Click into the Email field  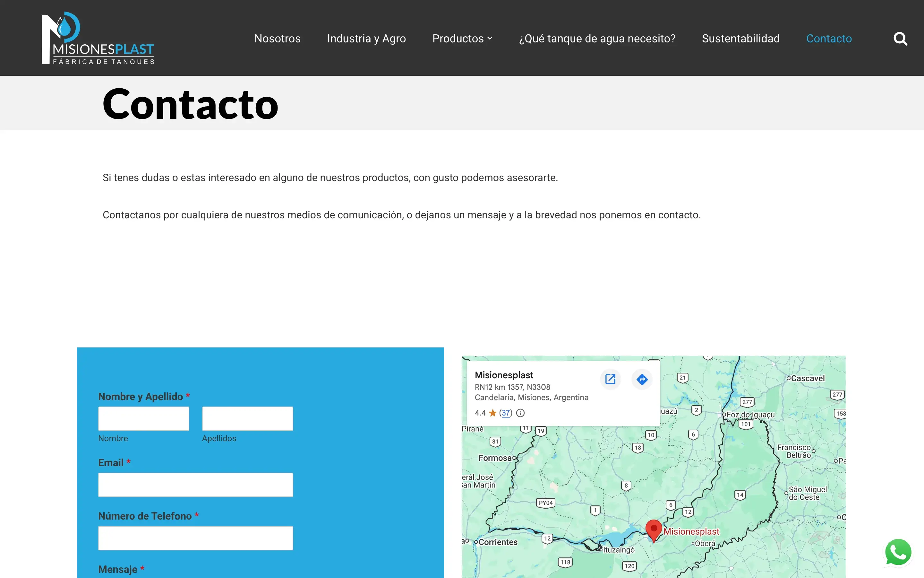tap(195, 485)
